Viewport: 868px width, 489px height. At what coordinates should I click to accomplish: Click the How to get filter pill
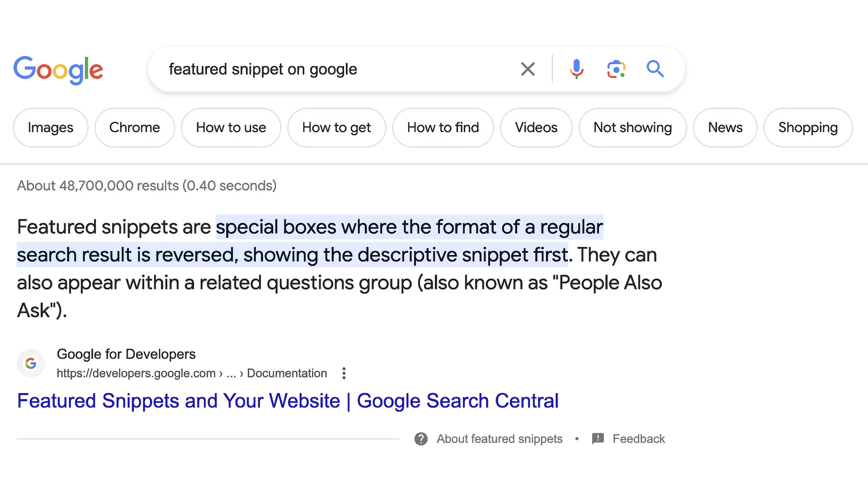(x=336, y=128)
